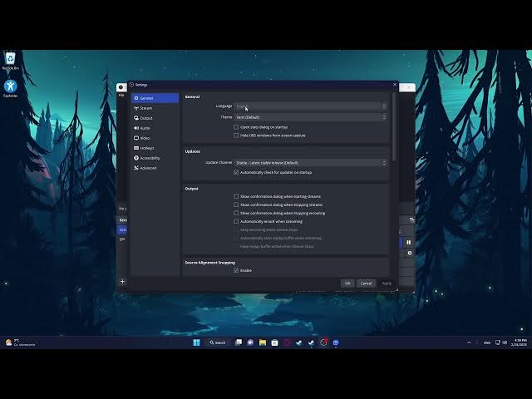Enable Open stats dialog on startup
The width and height of the screenshot is (532, 399).
[x=236, y=127]
